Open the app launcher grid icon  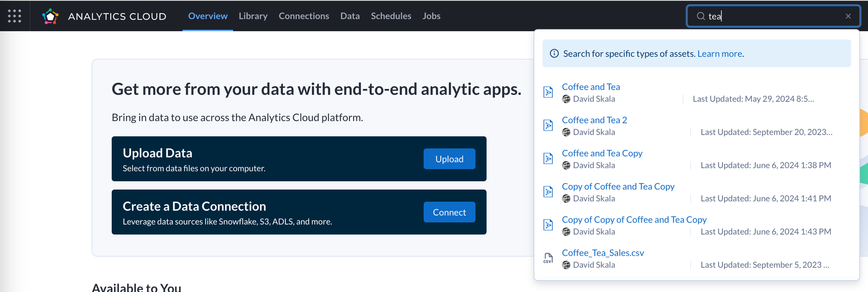tap(14, 16)
